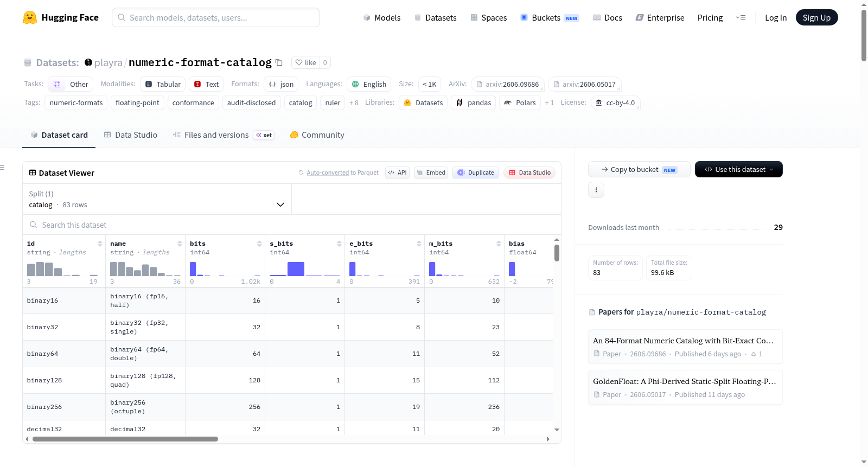Open the more navigation menu icon
Screen dimensions: 868x467
[x=741, y=17]
